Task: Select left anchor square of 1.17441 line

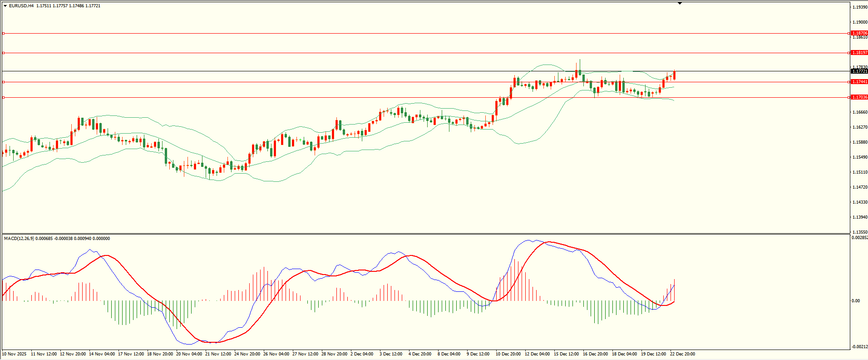Action: tap(4, 82)
